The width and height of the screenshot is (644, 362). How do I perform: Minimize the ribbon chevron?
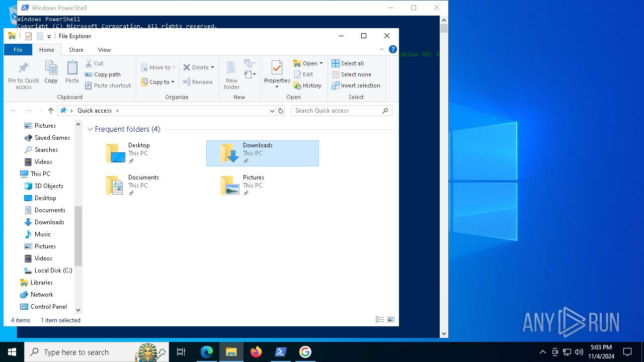382,49
